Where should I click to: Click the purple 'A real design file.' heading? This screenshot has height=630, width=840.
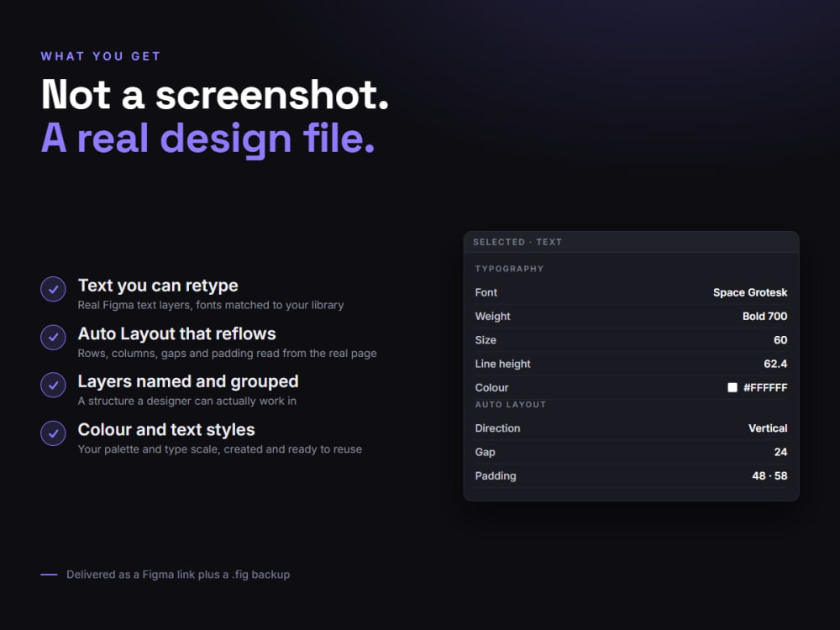click(207, 139)
